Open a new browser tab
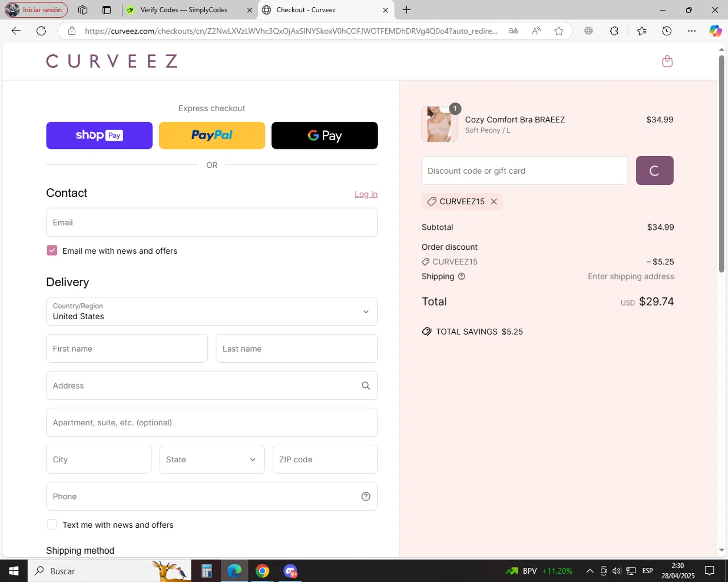728x582 pixels. click(407, 10)
